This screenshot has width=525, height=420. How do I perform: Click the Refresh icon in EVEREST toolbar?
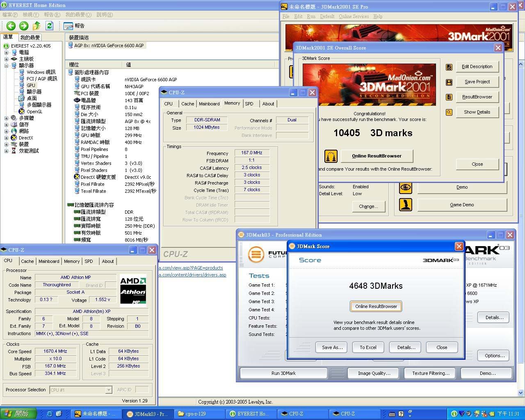(50, 26)
